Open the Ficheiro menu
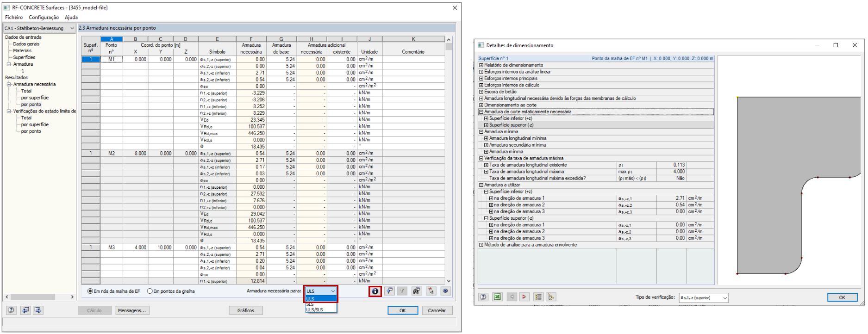Image resolution: width=868 pixels, height=334 pixels. [x=14, y=17]
